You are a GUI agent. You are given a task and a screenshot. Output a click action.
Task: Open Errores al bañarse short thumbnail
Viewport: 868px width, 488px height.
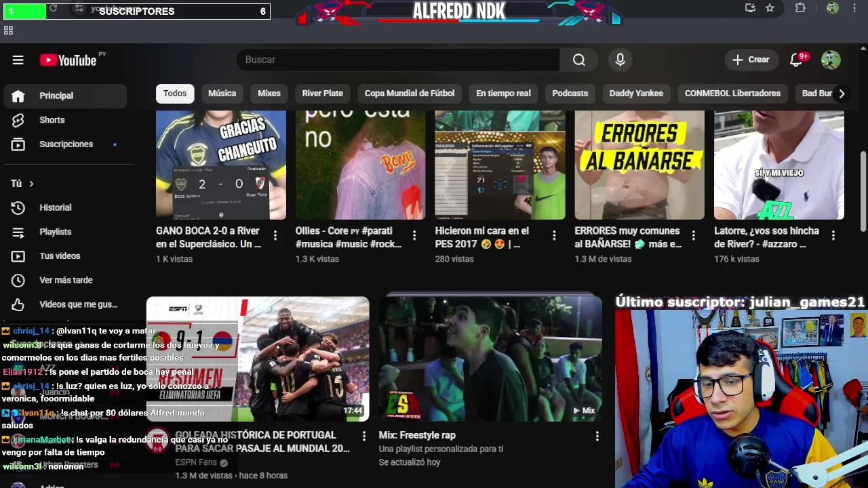click(x=639, y=165)
